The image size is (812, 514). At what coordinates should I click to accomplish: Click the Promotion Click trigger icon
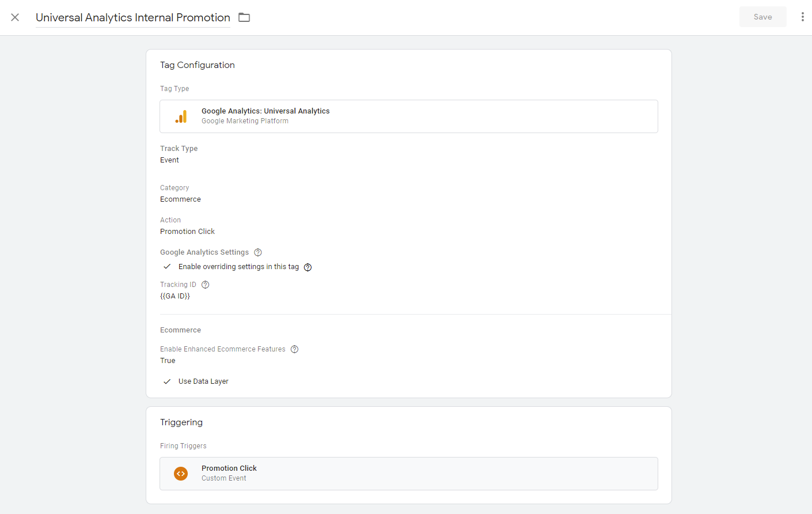coord(181,474)
